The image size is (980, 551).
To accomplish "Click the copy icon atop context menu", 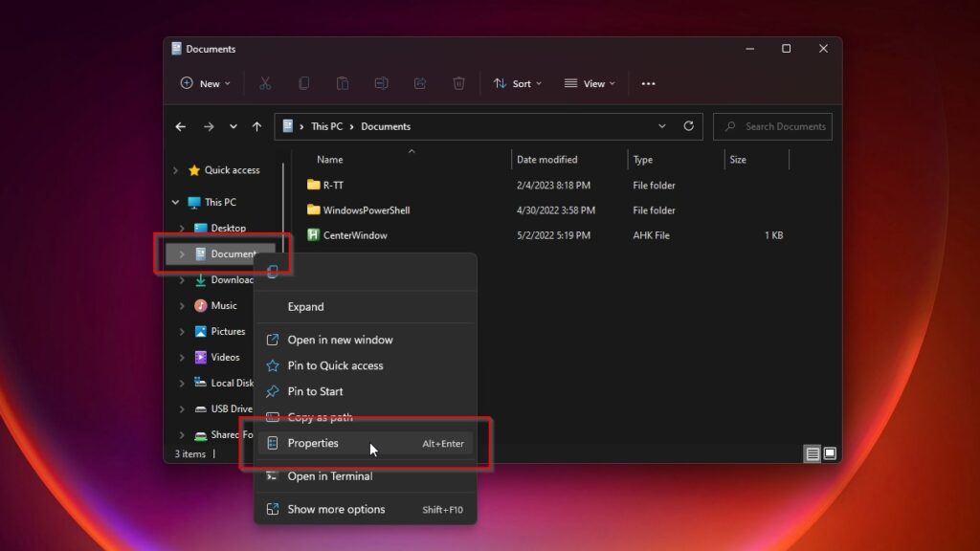I will 273,271.
